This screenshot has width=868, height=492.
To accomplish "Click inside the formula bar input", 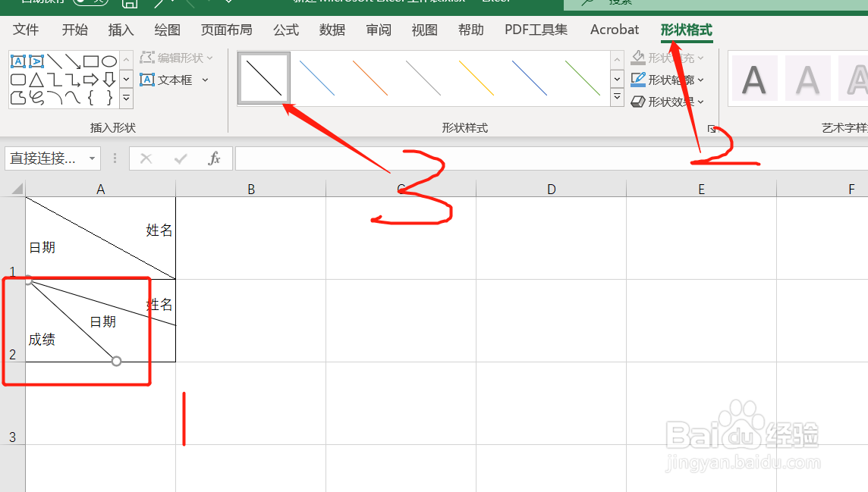I will [552, 158].
